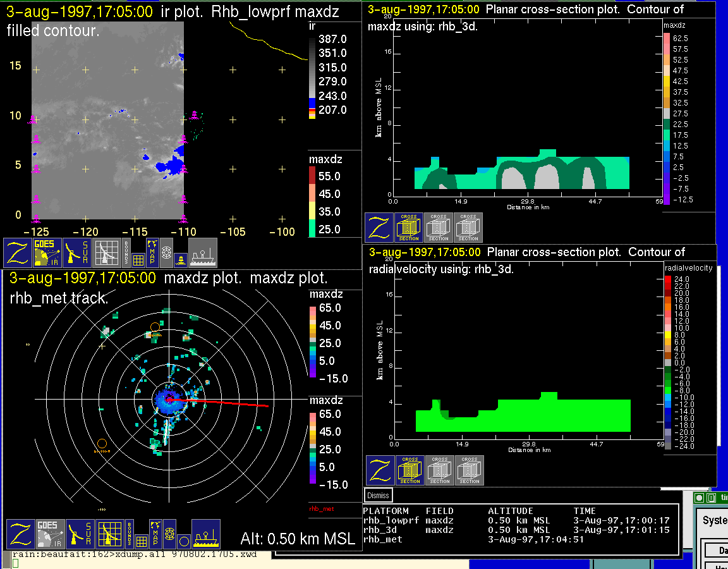Enable second Cross Section icon in maxdz plot

(x=439, y=228)
